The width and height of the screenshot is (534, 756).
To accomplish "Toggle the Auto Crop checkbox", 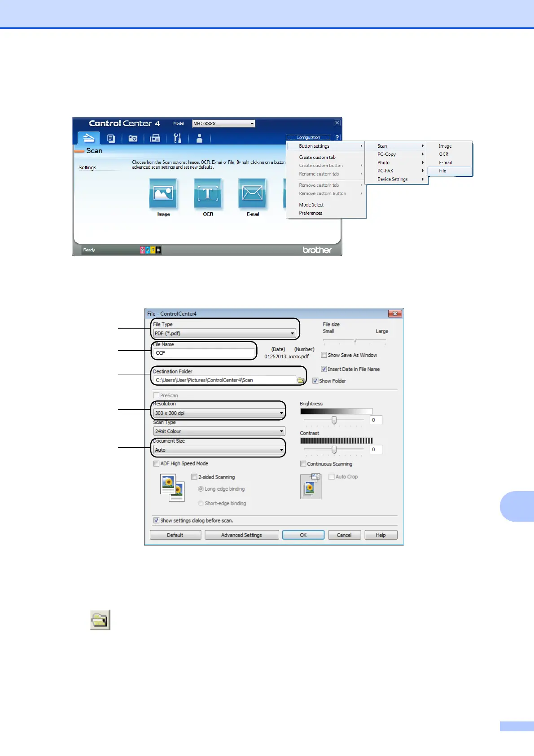I will click(332, 477).
